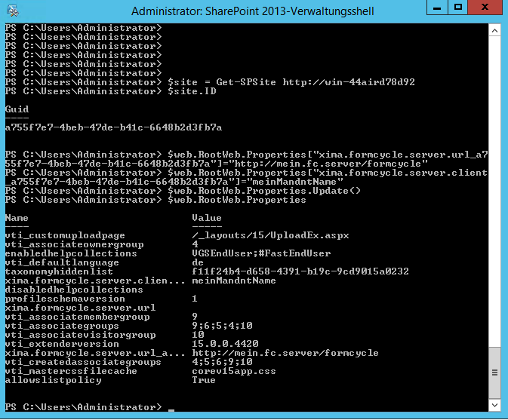Viewport: 508px width, 420px height.
Task: Click the empty scrollbar track above the thumb
Action: 494,189
